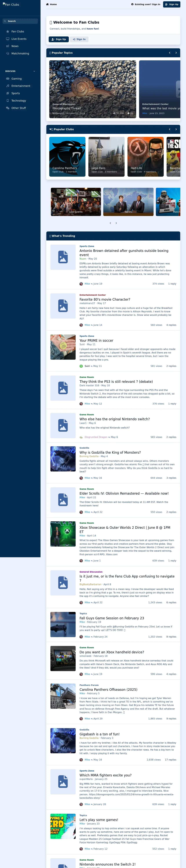Open Entertainment Center label above 80's movie topic
This screenshot has height=868, width=186.
[93, 295]
